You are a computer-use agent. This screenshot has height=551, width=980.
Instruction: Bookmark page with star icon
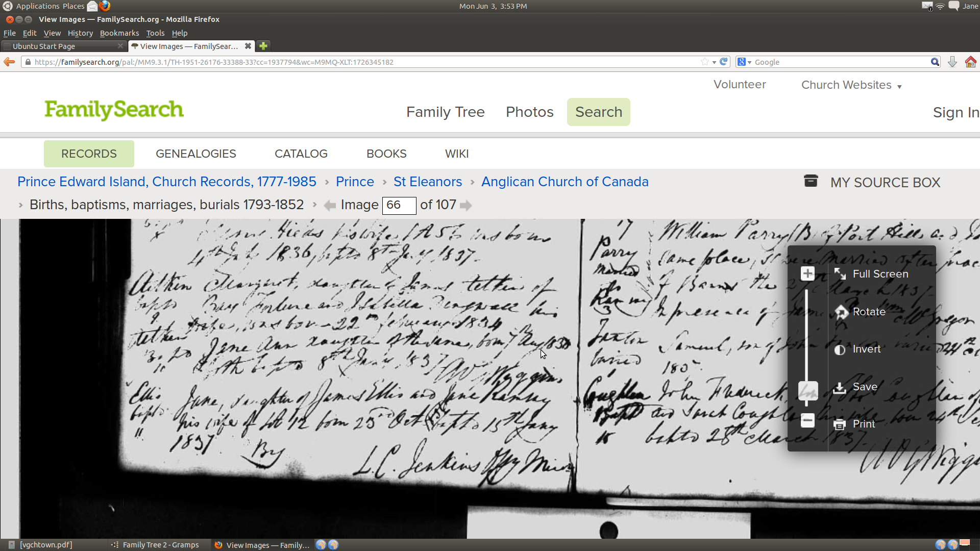coord(705,62)
